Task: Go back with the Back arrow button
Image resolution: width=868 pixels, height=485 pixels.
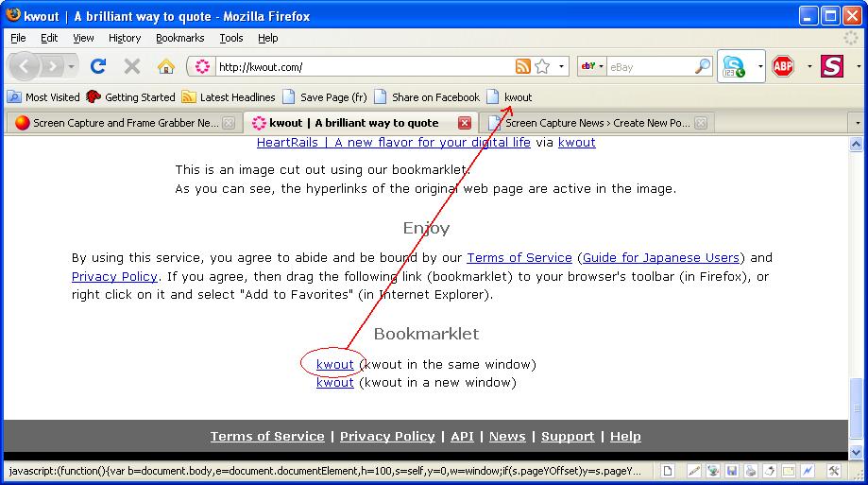Action: [x=24, y=66]
